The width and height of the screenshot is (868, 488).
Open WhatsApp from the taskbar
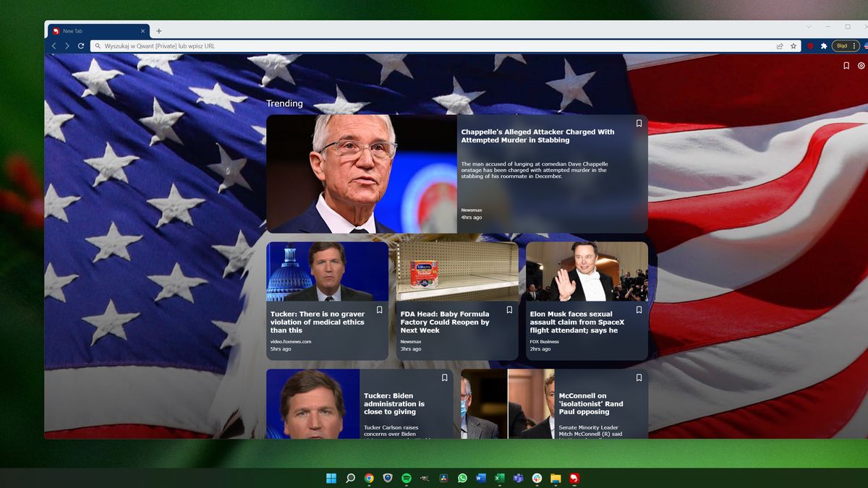tap(462, 478)
